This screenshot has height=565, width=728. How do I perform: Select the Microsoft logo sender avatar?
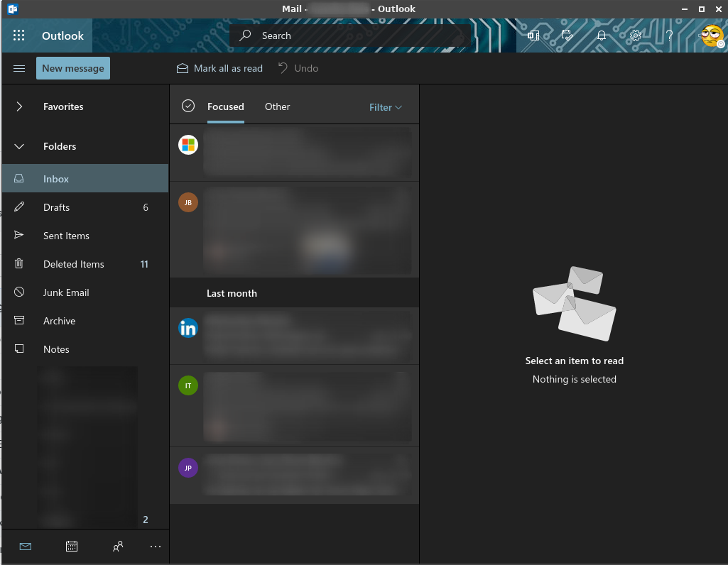tap(188, 145)
